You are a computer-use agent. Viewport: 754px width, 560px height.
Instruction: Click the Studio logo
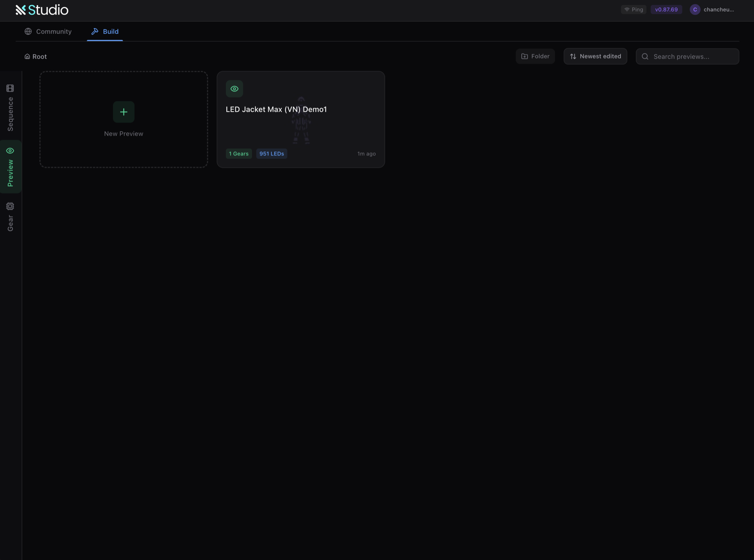point(42,10)
